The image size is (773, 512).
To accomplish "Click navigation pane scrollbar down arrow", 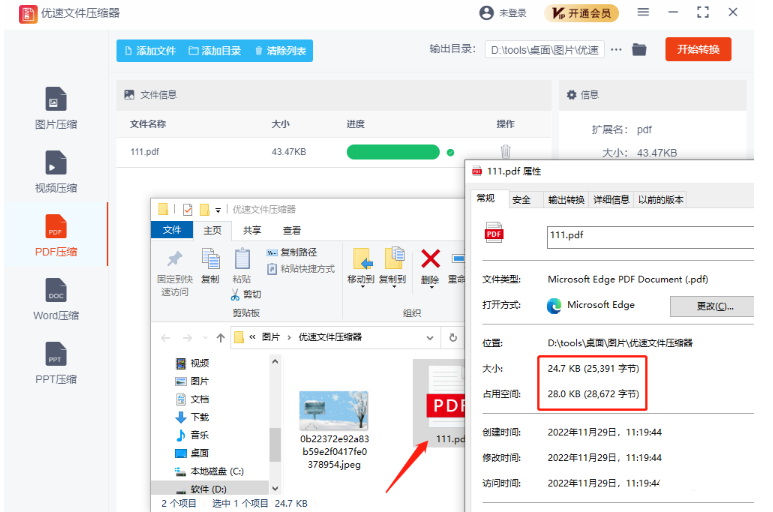I will tap(275, 489).
